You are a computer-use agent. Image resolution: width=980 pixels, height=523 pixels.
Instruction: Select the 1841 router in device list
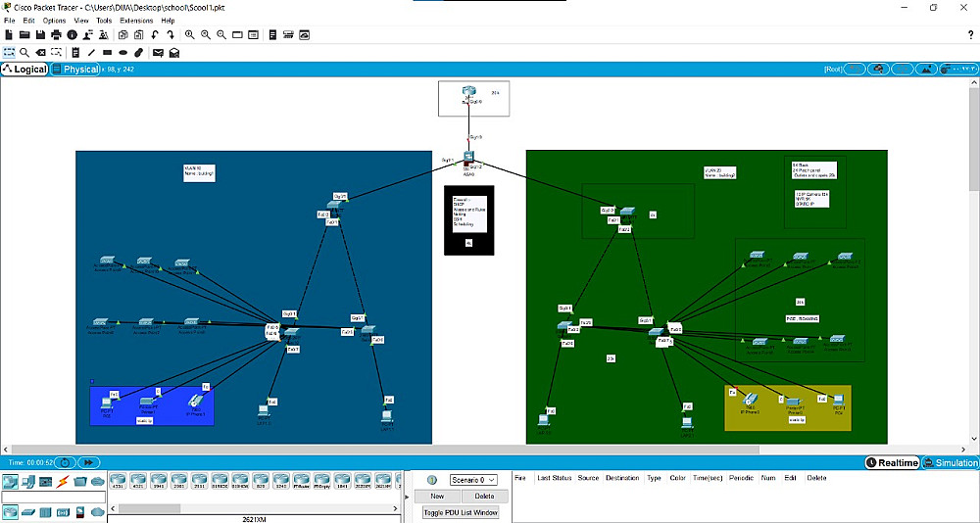(x=342, y=482)
